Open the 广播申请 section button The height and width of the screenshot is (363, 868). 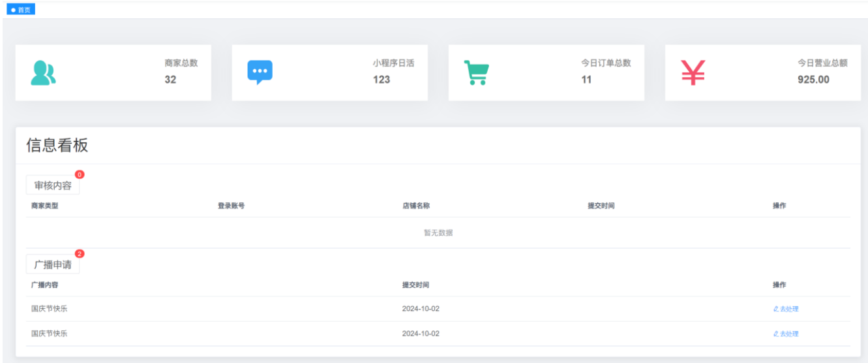pos(53,264)
